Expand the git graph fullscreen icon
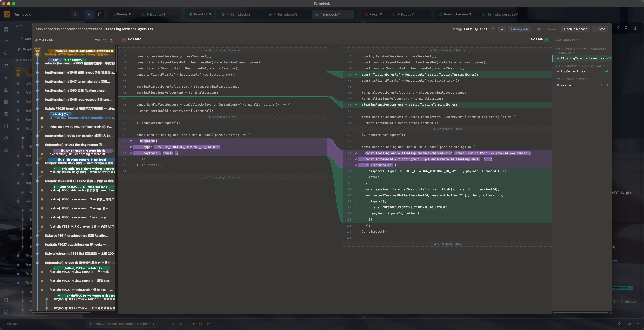Viewport: 644px width, 330px height. 105,40
